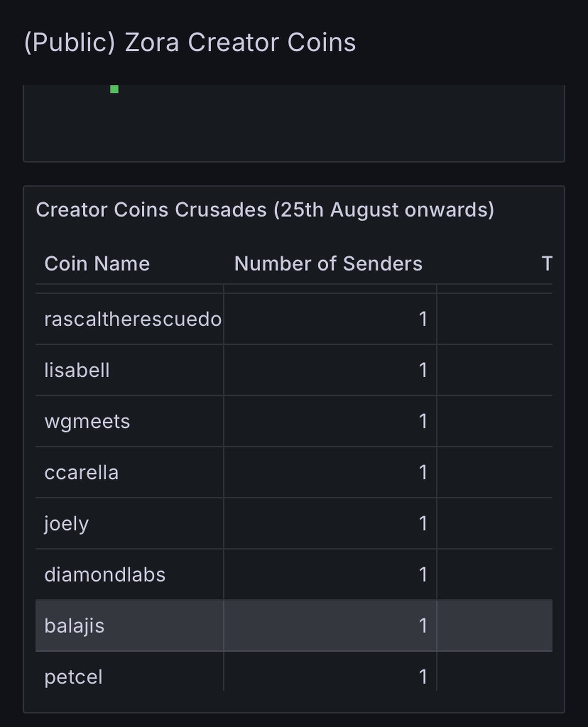Click the truncated "T" column header

pyautogui.click(x=547, y=264)
